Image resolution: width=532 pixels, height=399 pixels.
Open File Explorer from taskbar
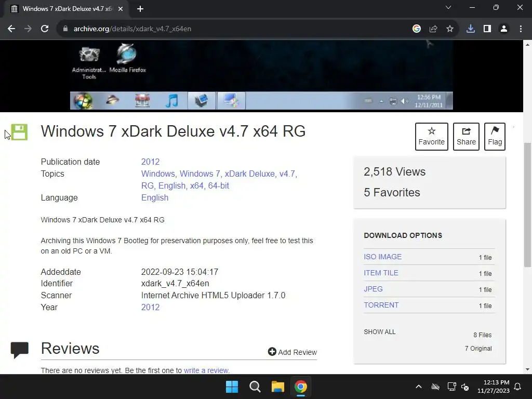[x=278, y=387]
